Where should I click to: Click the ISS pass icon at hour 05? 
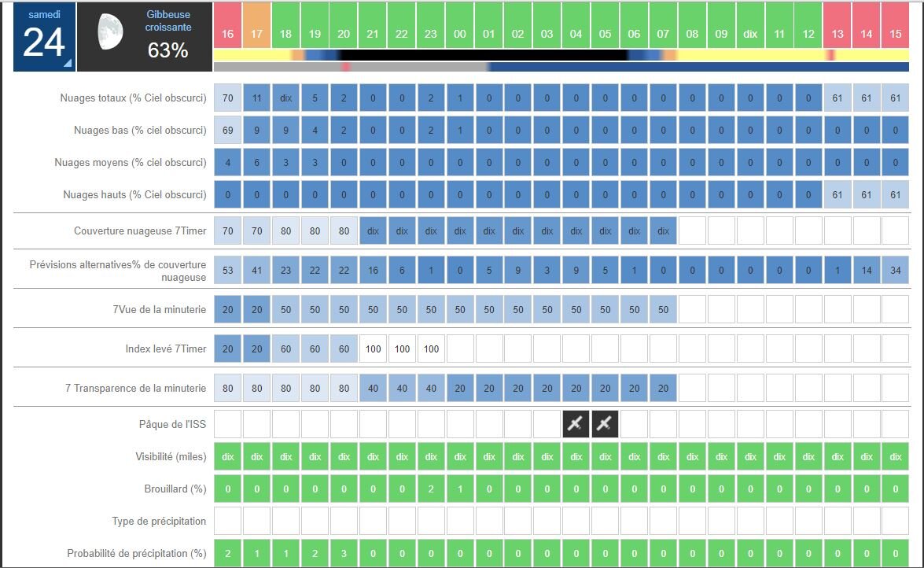[x=606, y=425]
